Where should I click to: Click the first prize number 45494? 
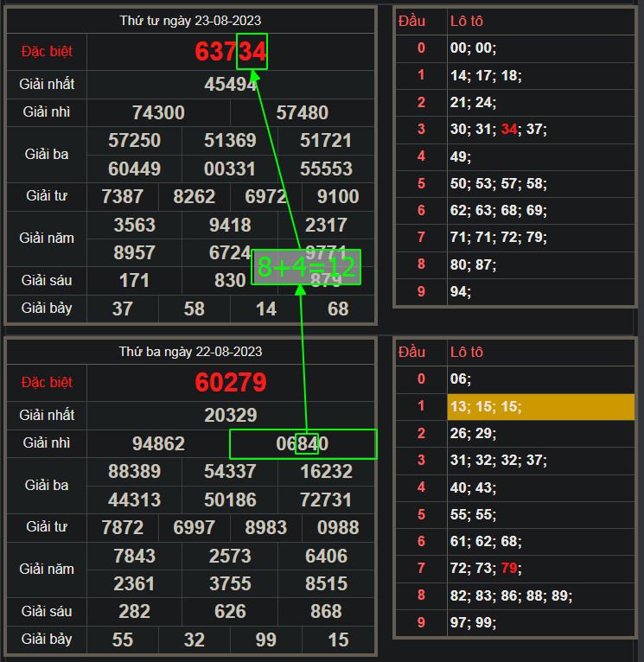[x=230, y=85]
